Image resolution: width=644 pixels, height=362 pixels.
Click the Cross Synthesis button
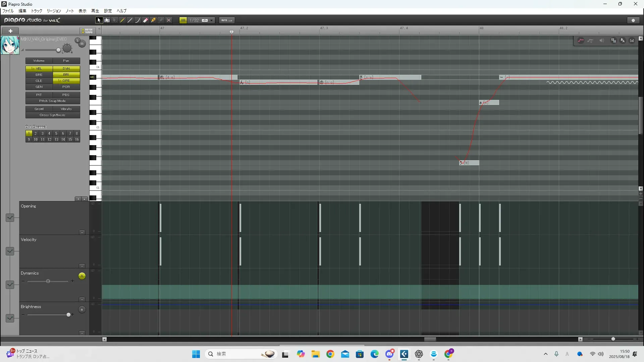(53, 115)
